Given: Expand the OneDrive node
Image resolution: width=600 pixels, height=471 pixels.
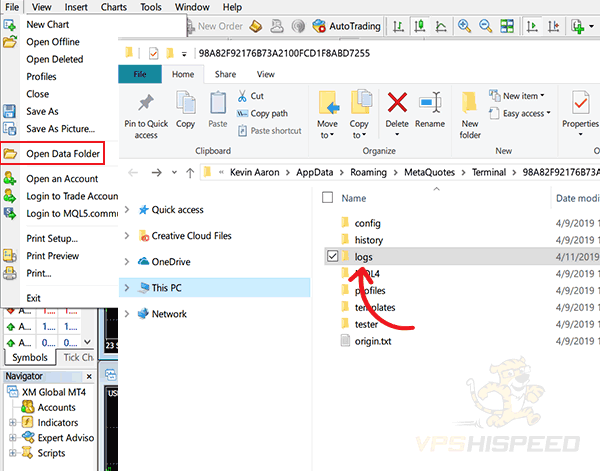Looking at the screenshot, I should (127, 262).
